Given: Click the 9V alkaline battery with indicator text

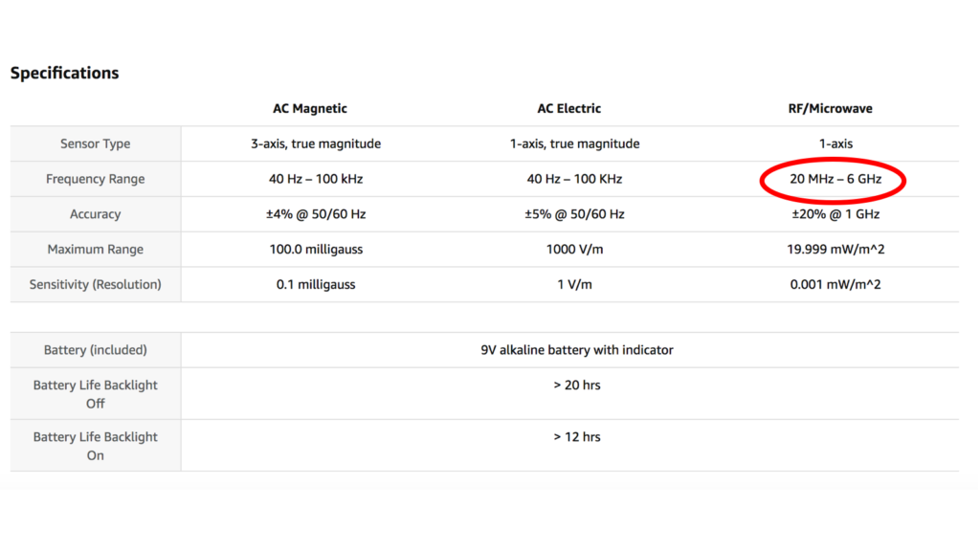Looking at the screenshot, I should (577, 350).
